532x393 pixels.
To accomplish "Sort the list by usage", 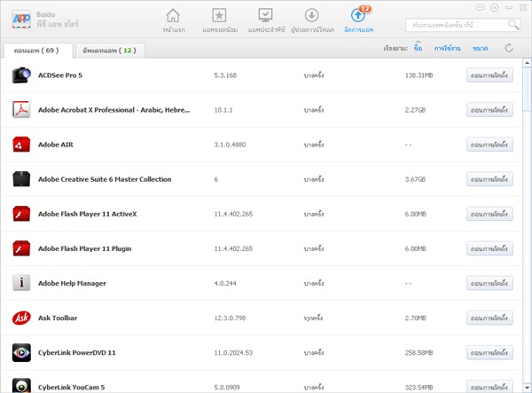I will pos(447,48).
